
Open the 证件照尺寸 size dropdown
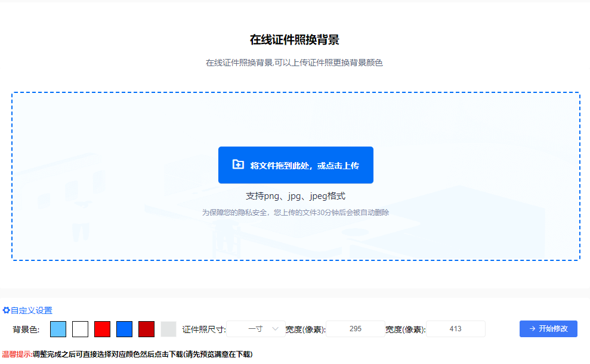tap(257, 328)
